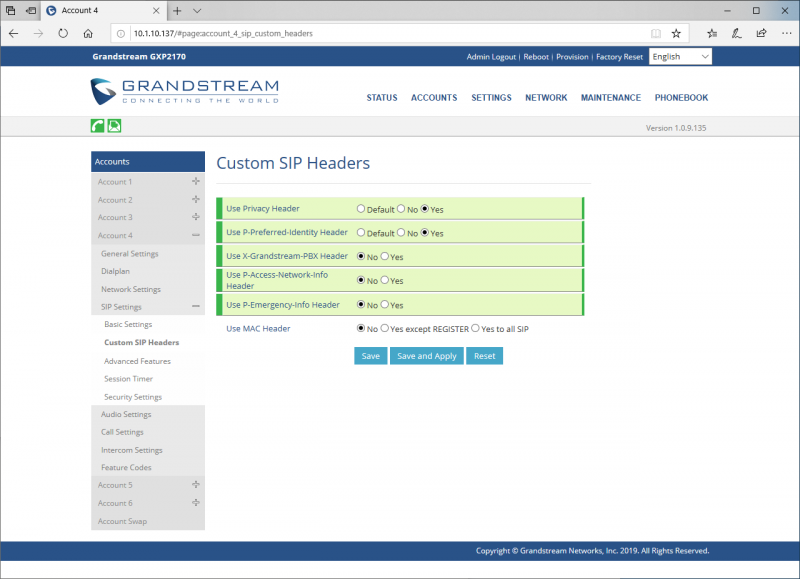The width and height of the screenshot is (800, 579).
Task: Open the SETTINGS menu
Action: [491, 97]
